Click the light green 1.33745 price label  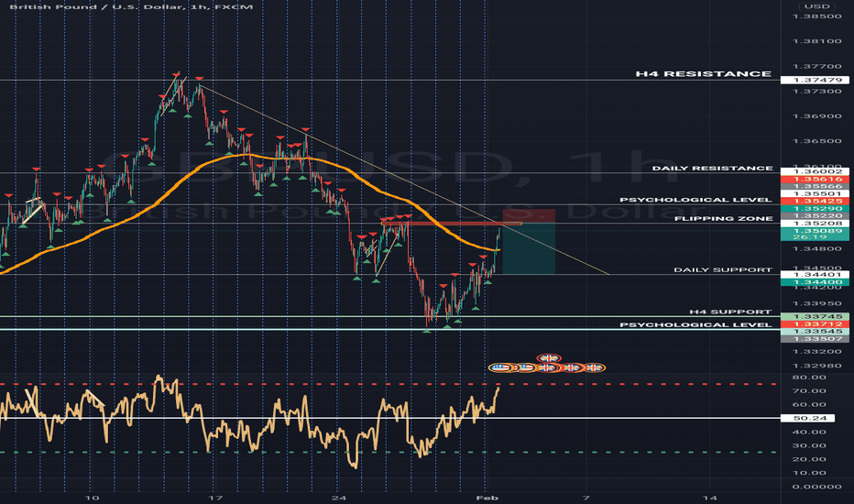point(815,316)
